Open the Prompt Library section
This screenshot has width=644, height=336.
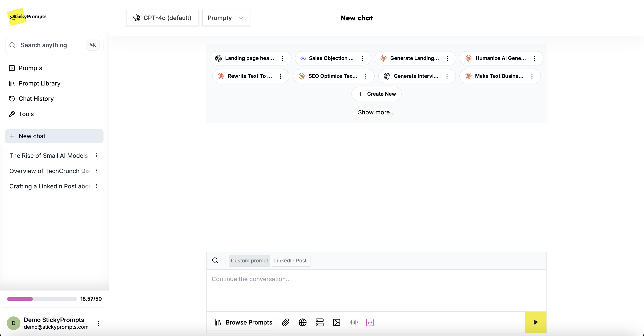pyautogui.click(x=39, y=83)
